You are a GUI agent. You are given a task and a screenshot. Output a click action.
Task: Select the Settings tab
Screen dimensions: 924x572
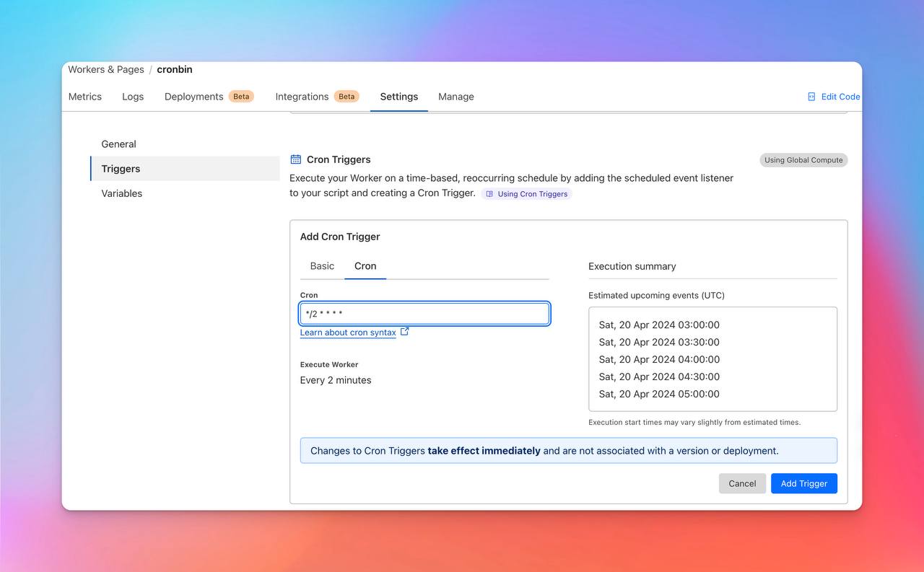point(399,97)
